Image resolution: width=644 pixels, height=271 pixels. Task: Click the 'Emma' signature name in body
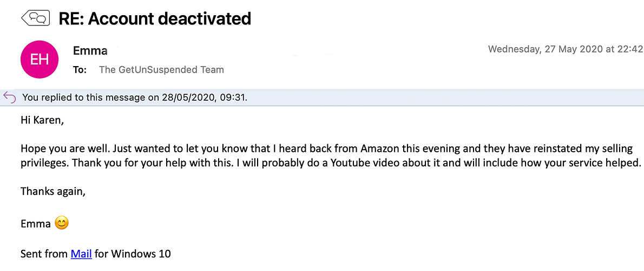point(35,223)
